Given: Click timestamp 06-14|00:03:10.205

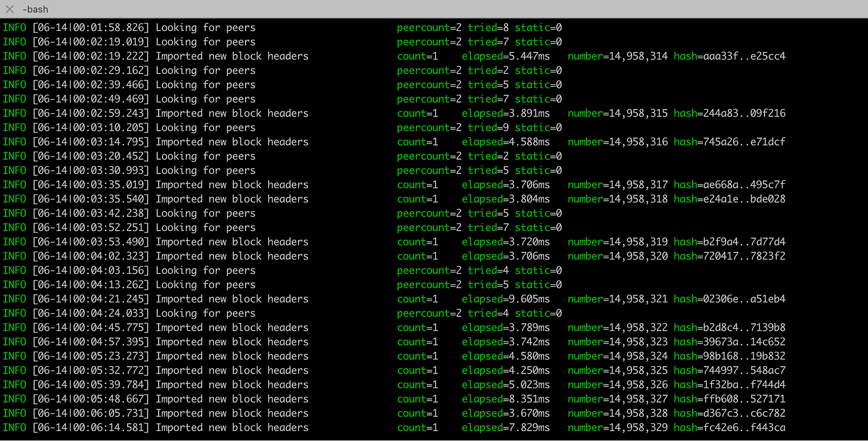Looking at the screenshot, I should [91, 128].
